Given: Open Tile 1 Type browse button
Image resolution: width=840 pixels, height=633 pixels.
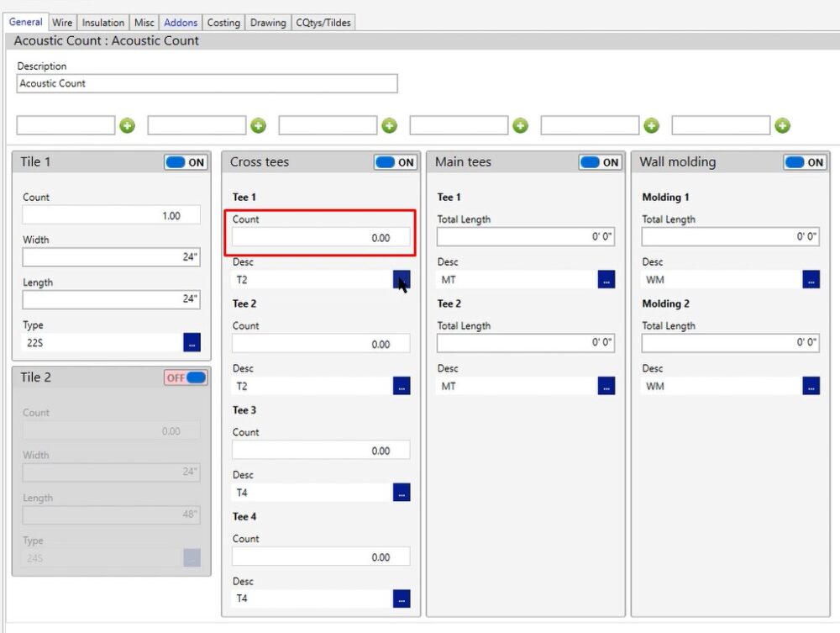Looking at the screenshot, I should click(x=192, y=342).
